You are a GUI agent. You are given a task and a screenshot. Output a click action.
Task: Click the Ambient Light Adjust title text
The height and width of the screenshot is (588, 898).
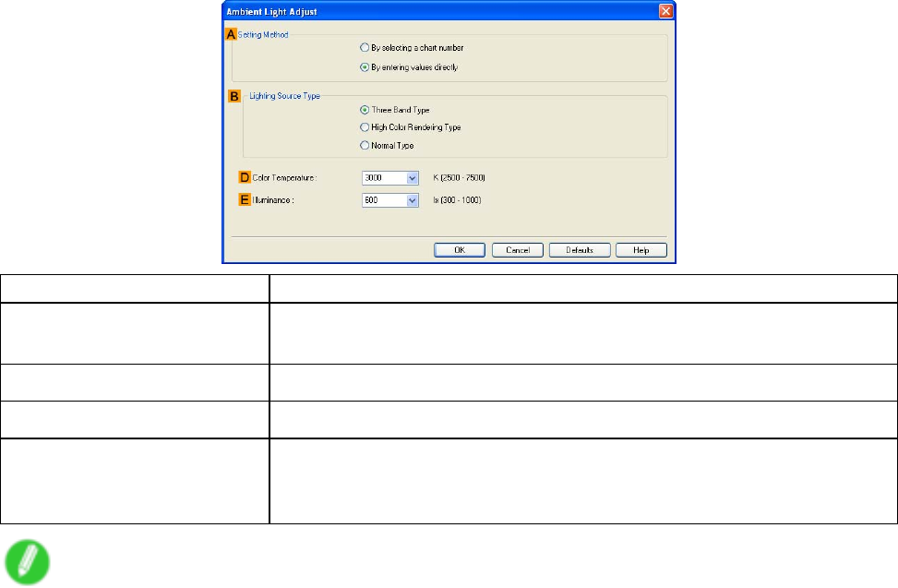[271, 11]
